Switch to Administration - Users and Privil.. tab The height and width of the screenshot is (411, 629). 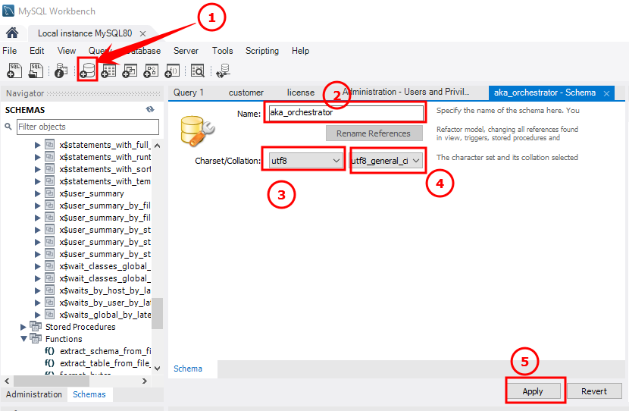click(405, 92)
